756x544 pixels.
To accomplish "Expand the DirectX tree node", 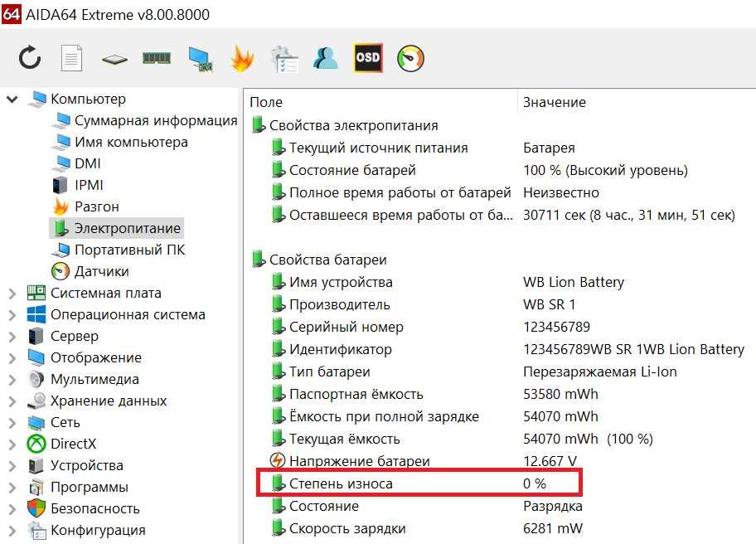I will coord(12,444).
